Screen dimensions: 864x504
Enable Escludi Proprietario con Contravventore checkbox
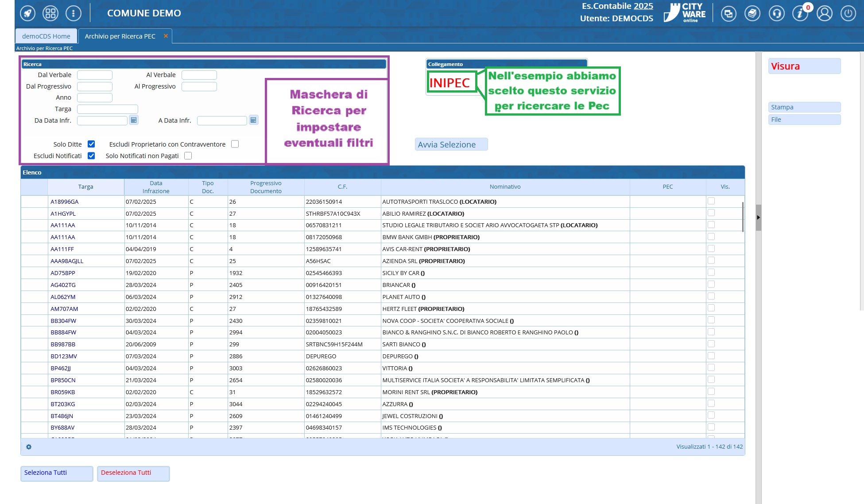[235, 144]
